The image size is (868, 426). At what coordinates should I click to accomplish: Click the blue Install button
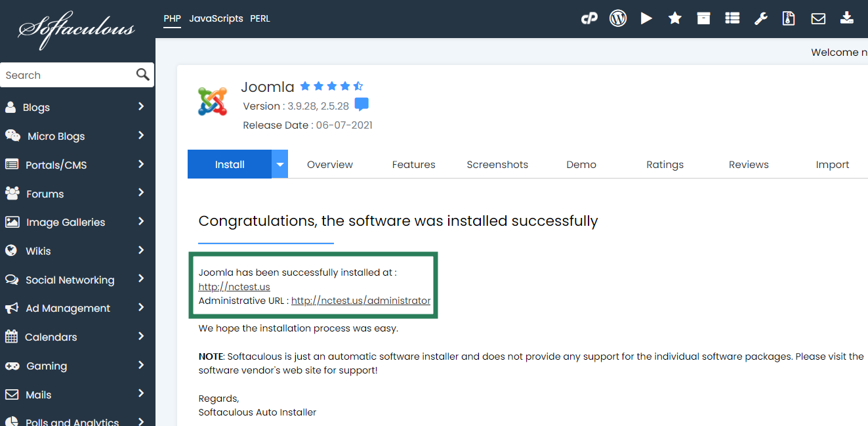point(230,164)
